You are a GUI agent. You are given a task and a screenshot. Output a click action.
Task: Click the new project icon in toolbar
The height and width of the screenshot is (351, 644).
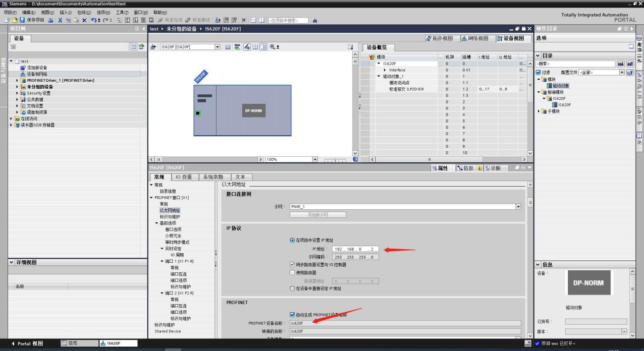click(7, 20)
